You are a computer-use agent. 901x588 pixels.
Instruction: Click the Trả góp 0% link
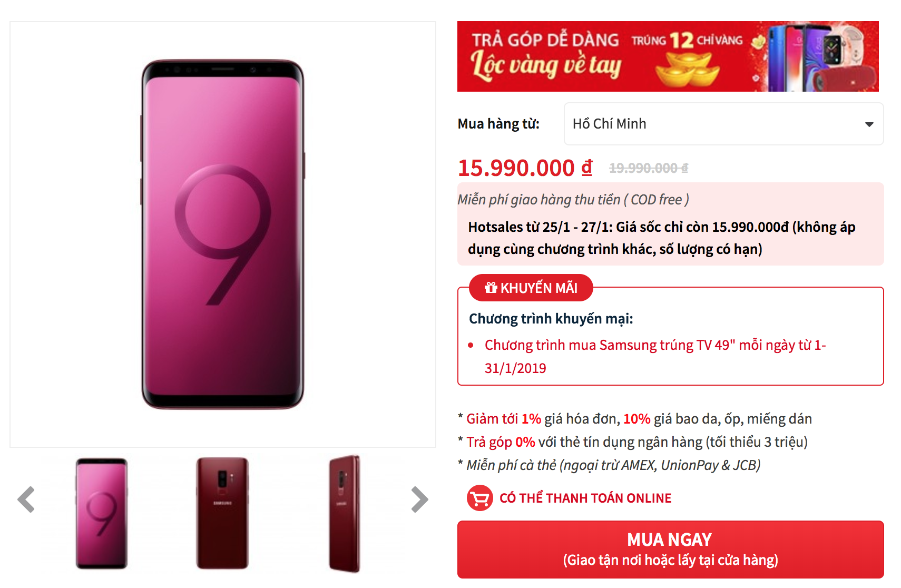pos(501,442)
